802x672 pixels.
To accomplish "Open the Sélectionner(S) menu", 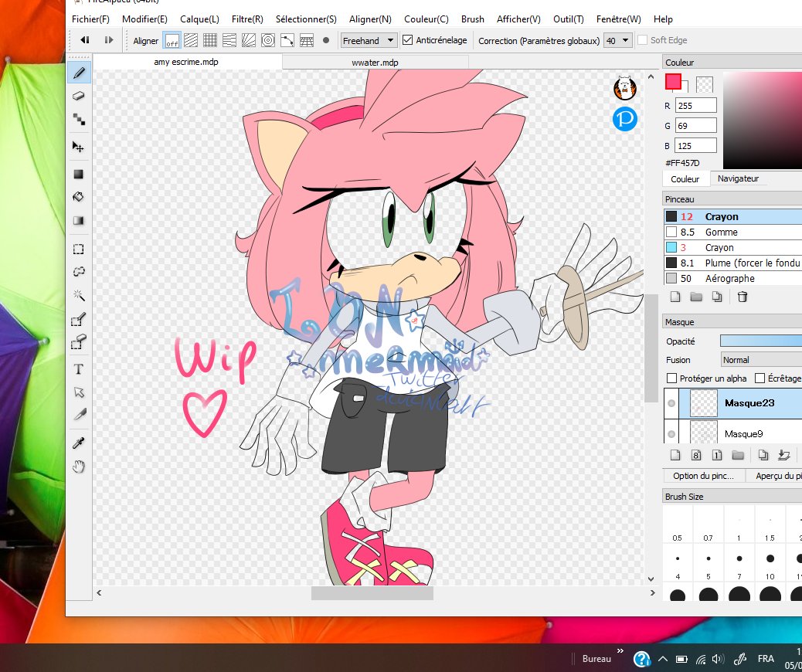I will [306, 19].
